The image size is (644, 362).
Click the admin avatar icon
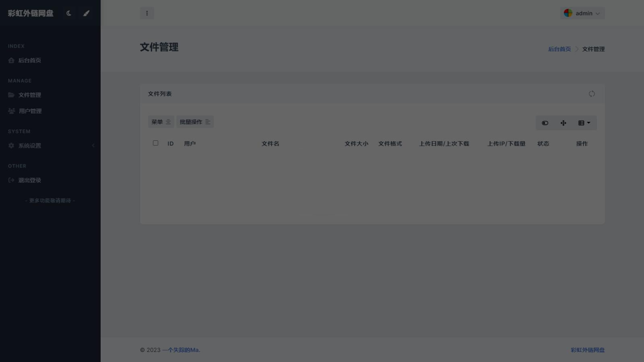pos(568,13)
